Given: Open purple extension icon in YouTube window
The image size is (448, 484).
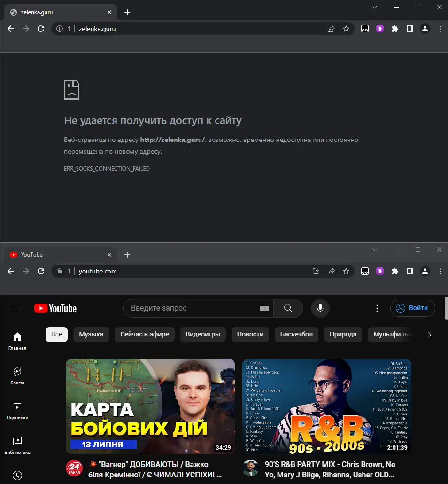Looking at the screenshot, I should point(380,271).
